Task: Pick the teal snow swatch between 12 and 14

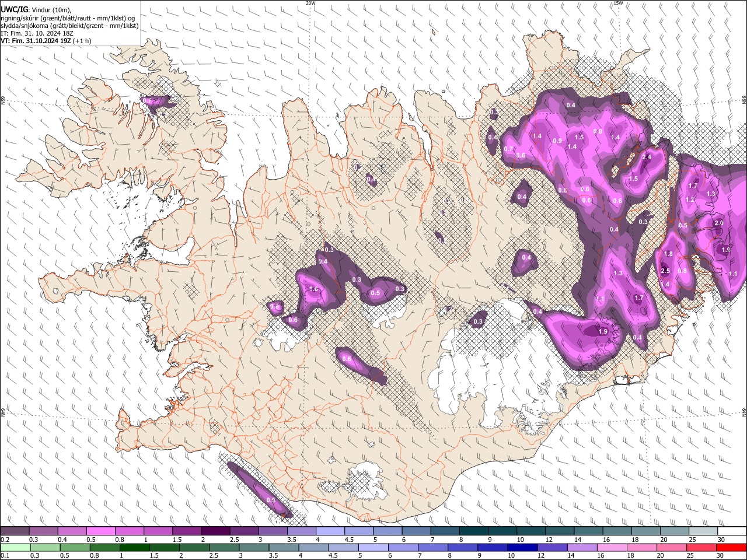Action: 560,531
